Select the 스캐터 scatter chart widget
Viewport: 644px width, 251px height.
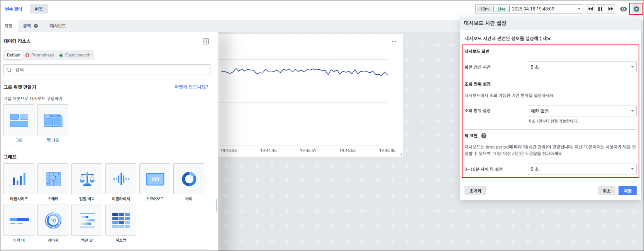[x=53, y=179]
